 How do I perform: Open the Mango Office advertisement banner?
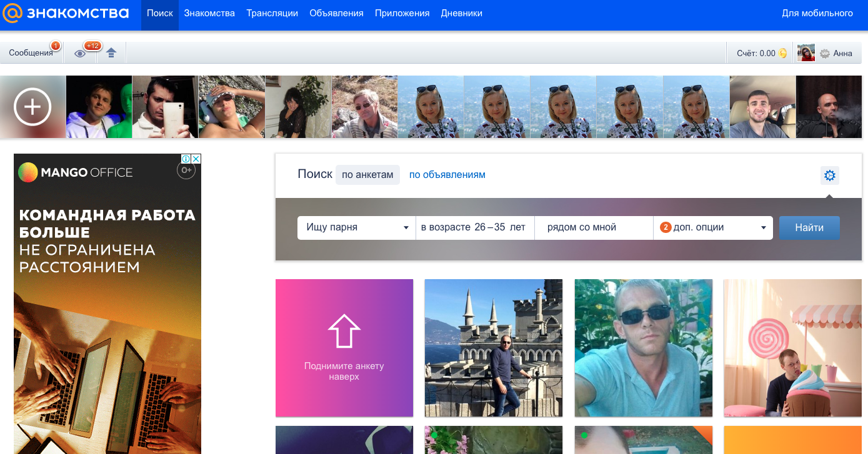[107, 304]
